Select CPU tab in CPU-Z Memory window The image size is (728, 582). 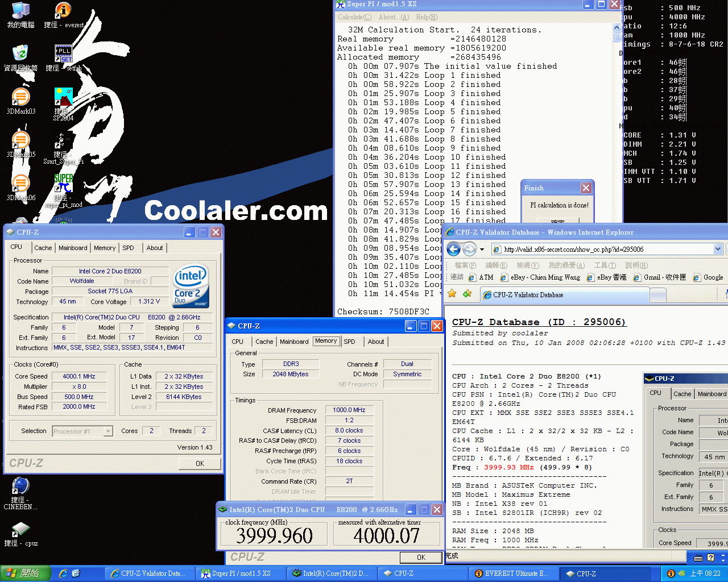pos(238,342)
